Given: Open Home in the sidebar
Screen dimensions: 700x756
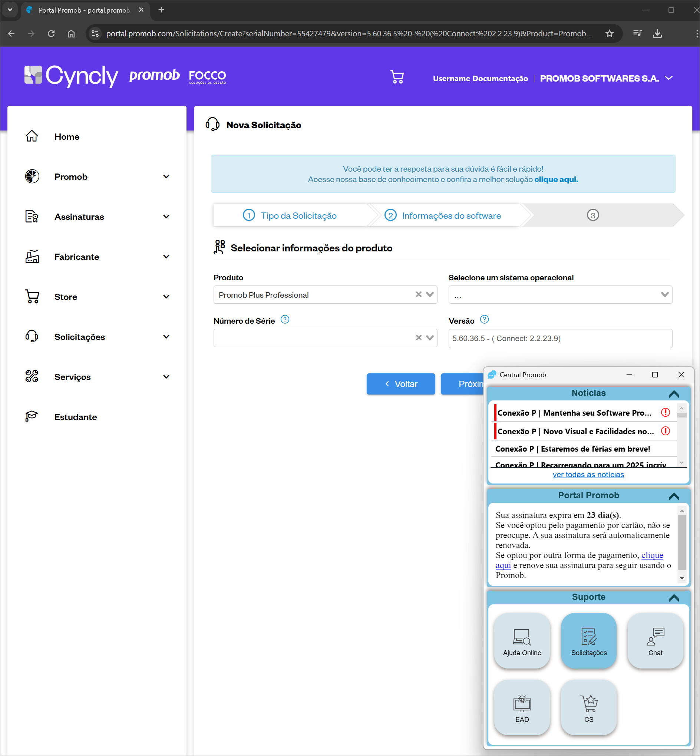Looking at the screenshot, I should pos(67,137).
